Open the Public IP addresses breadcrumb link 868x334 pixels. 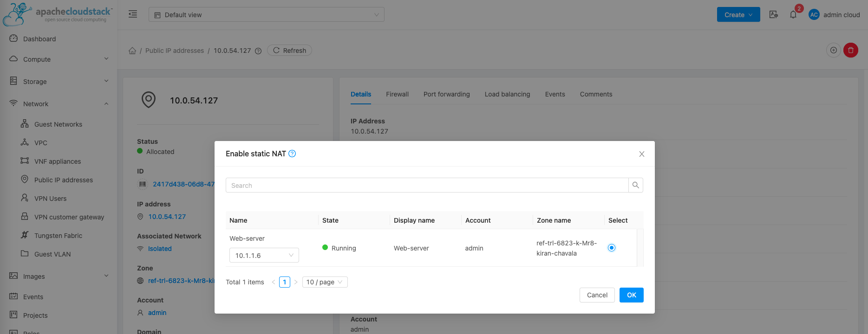coord(175,51)
